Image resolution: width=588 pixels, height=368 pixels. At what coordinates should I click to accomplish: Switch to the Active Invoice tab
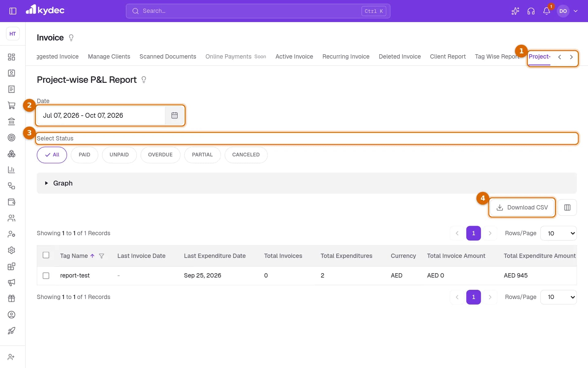294,56
